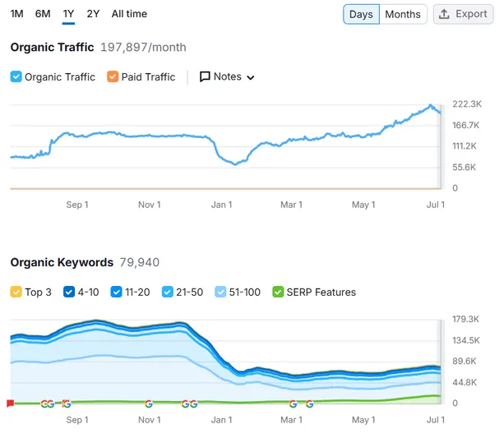
Task: Click the red flag note marker
Action: (x=11, y=403)
